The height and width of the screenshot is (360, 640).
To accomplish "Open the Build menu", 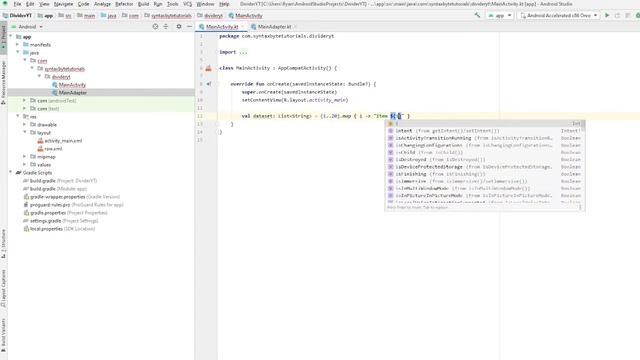I will 143,4.
